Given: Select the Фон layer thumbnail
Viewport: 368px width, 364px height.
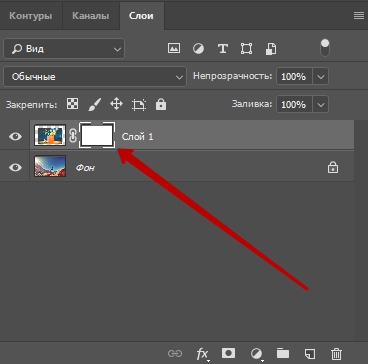Looking at the screenshot, I should coord(50,166).
